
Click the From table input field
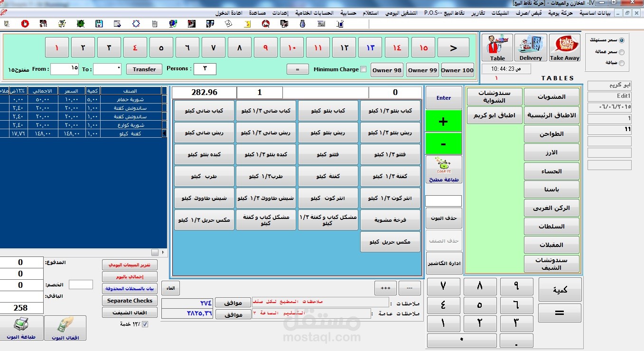point(65,69)
